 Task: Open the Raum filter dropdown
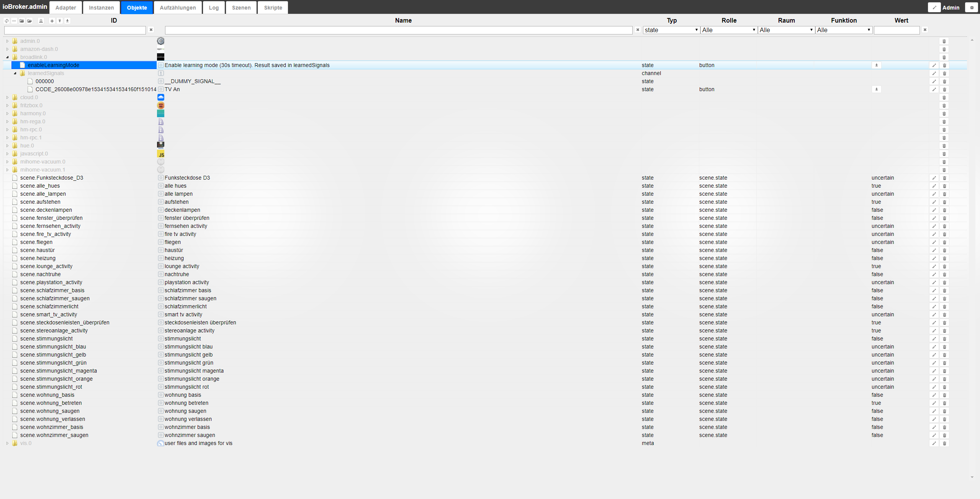[x=786, y=30]
